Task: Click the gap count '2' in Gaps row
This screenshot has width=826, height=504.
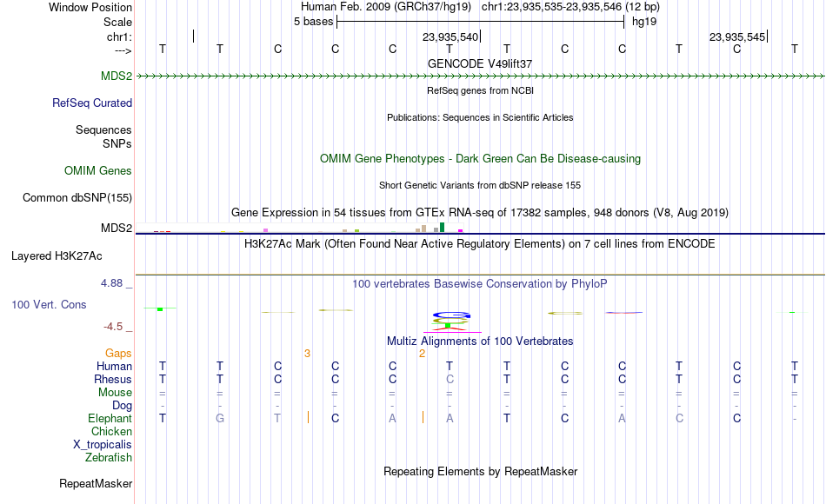Action: pos(422,354)
